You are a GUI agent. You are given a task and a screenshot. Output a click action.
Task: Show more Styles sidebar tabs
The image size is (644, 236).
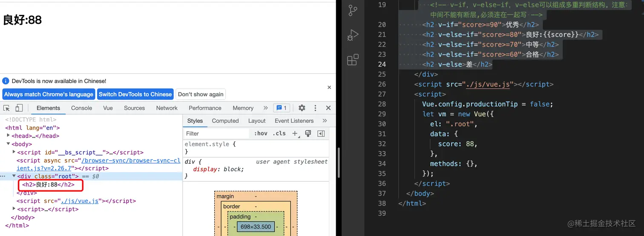(x=325, y=121)
